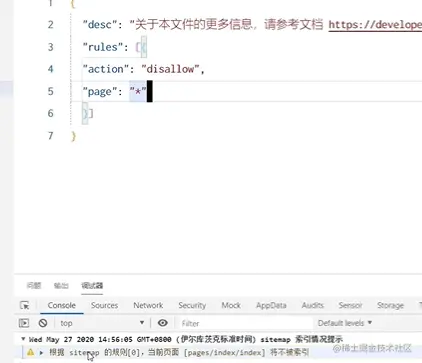The height and width of the screenshot is (363, 422).
Task: Open the Security tab
Action: pyautogui.click(x=192, y=305)
